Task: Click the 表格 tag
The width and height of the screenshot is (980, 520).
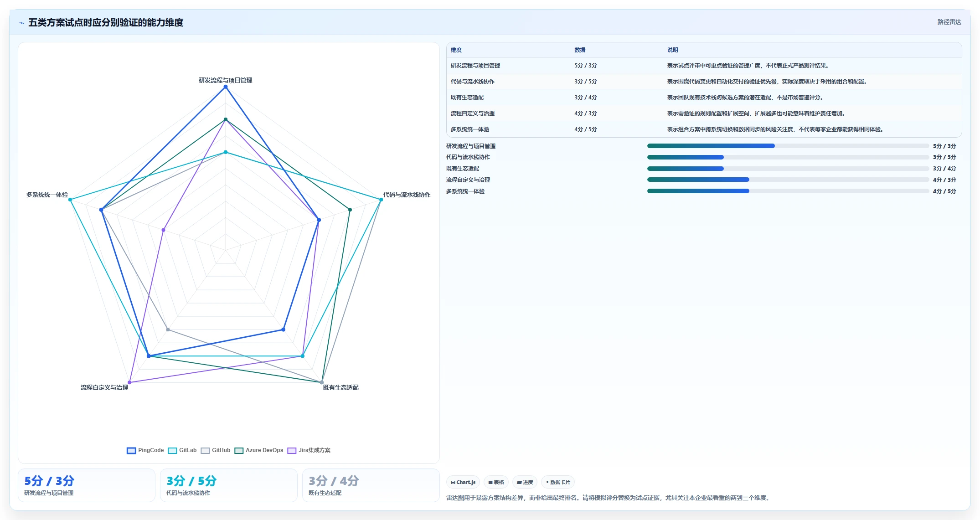Action: [496, 482]
